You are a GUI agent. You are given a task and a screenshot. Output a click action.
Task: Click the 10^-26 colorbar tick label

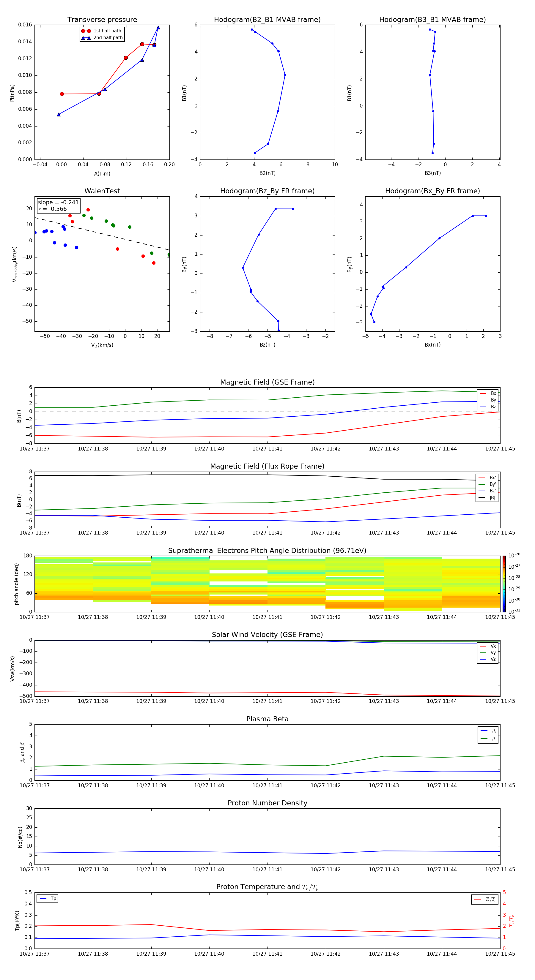point(514,555)
